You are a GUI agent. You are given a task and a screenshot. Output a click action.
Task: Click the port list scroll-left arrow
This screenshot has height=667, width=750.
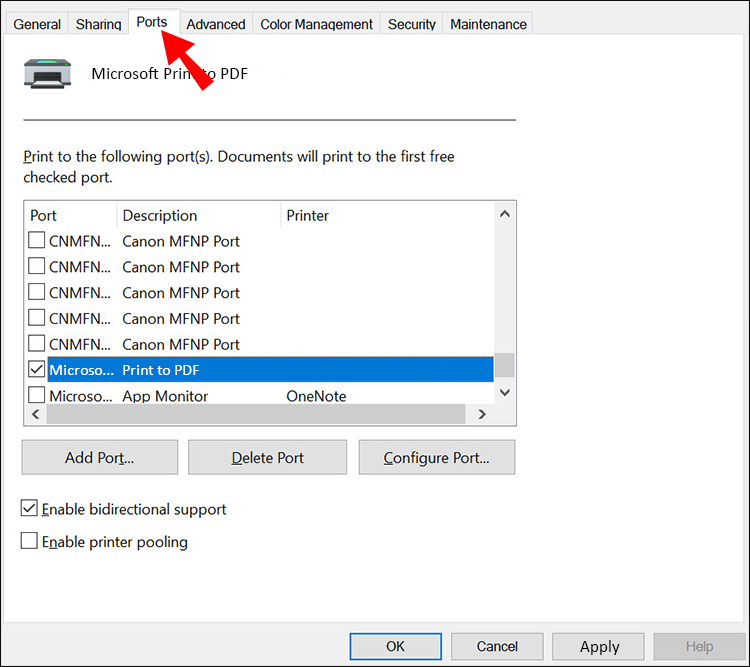(x=35, y=414)
